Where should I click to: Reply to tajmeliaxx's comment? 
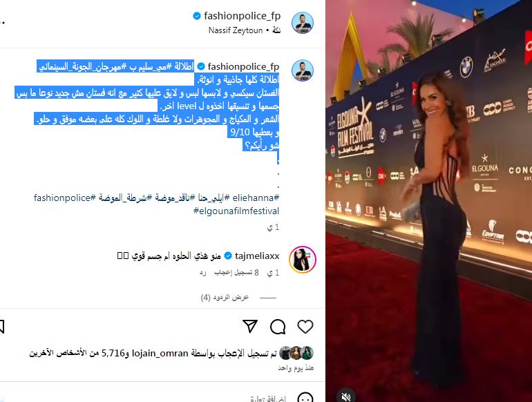click(202, 273)
